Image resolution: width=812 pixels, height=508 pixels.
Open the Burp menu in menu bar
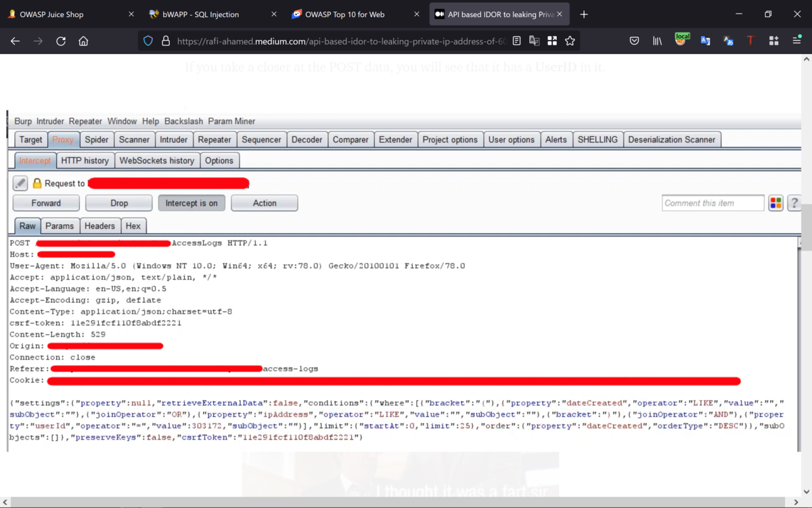[x=23, y=121]
